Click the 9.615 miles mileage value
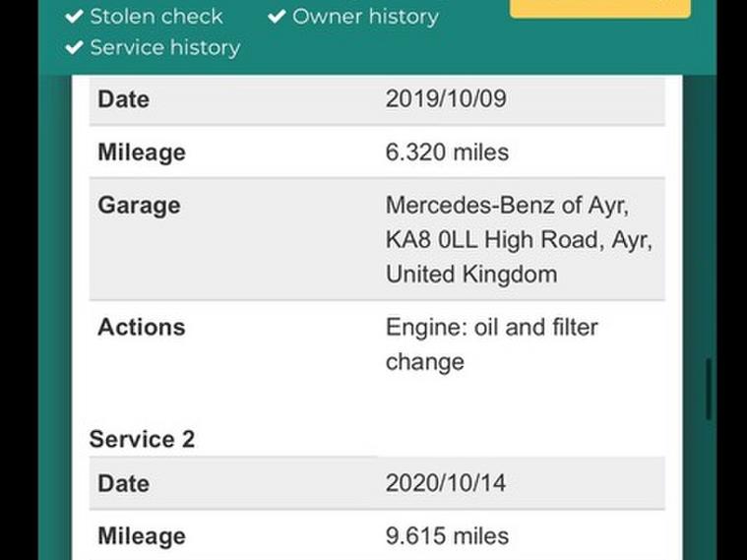The width and height of the screenshot is (747, 560). pyautogui.click(x=447, y=536)
